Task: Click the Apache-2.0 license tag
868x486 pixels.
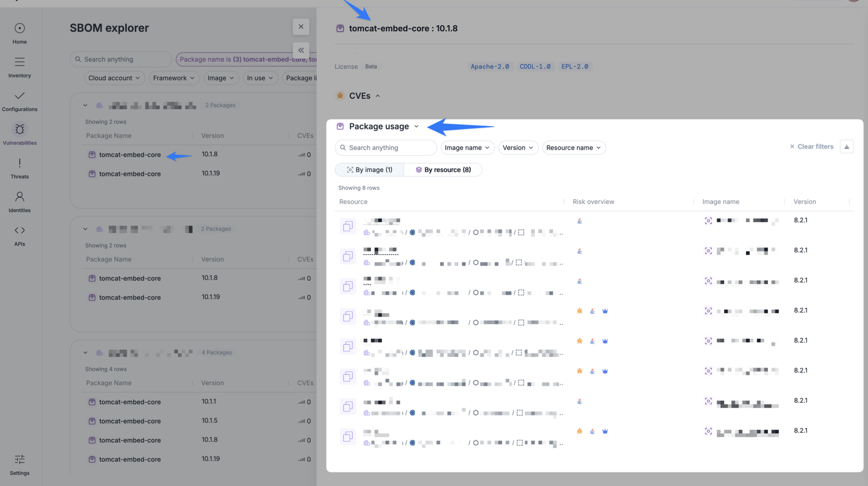Action: [x=490, y=67]
